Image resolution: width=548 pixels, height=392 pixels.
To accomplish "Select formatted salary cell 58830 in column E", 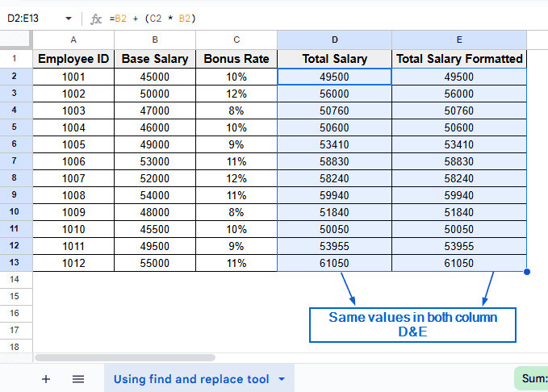I will (x=459, y=161).
